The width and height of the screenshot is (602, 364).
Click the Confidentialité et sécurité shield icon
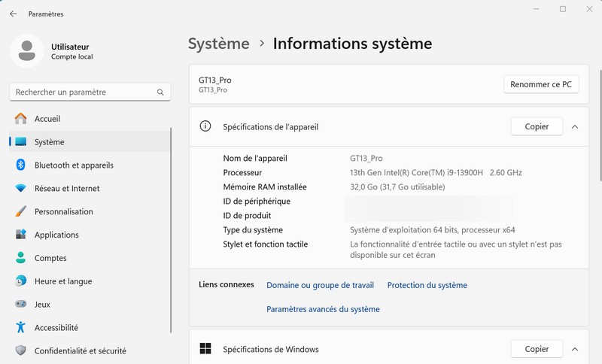[x=20, y=350]
